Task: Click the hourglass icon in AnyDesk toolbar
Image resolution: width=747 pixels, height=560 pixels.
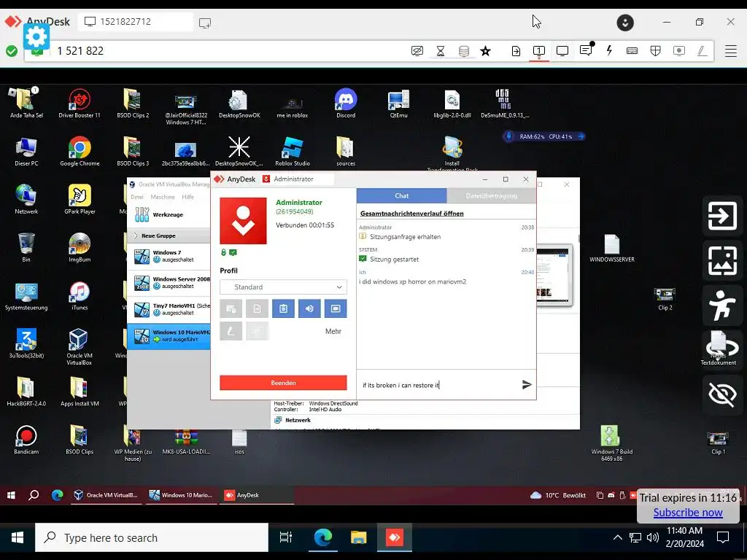Action: (441, 51)
